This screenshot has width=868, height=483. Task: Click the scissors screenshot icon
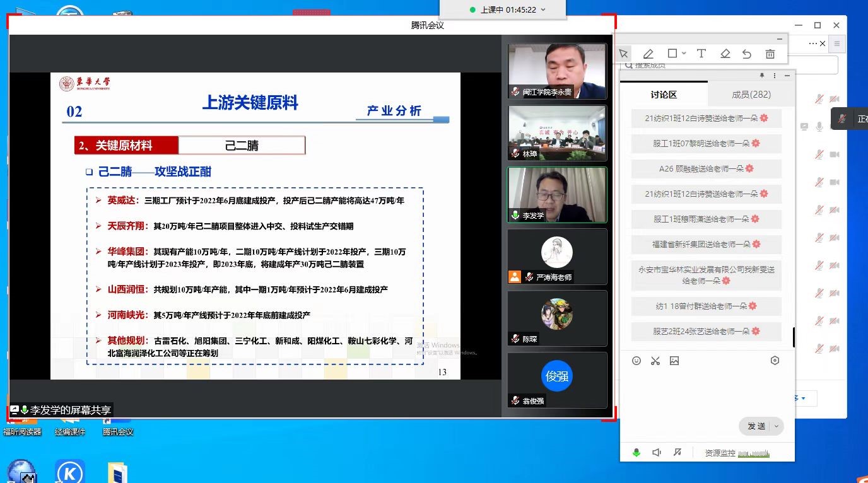tap(655, 361)
